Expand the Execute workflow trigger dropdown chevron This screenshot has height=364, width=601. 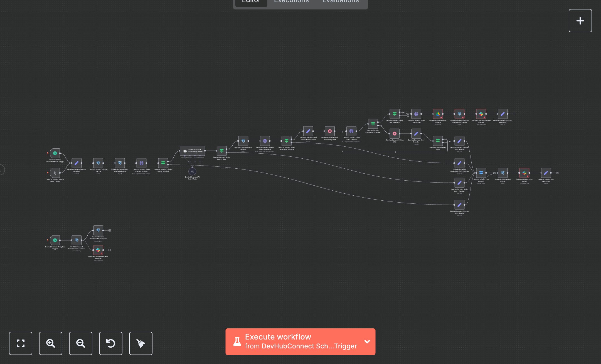(367, 342)
